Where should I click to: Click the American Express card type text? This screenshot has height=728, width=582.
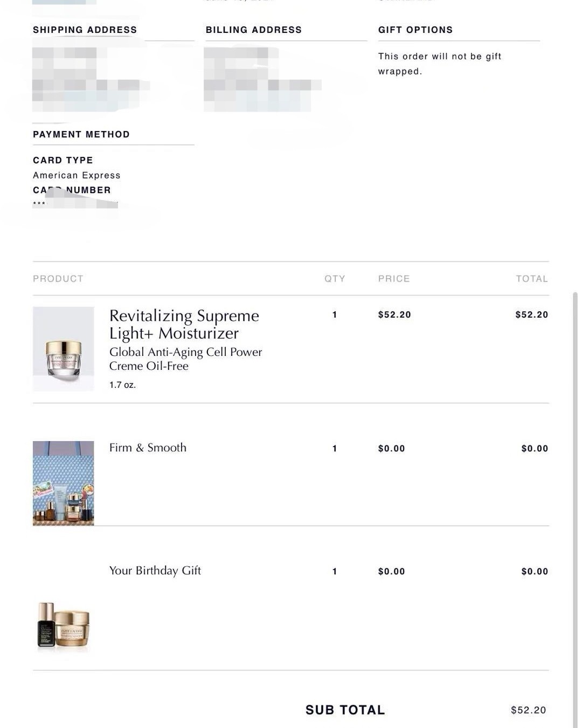tap(77, 175)
